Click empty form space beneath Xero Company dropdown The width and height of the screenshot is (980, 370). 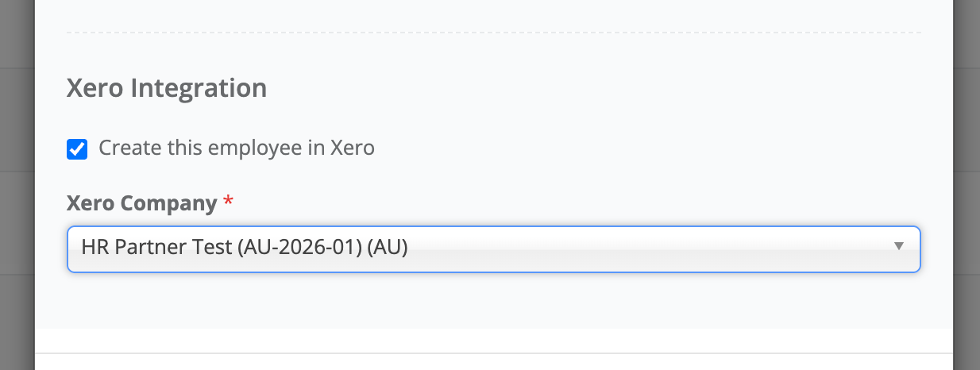coord(492,302)
